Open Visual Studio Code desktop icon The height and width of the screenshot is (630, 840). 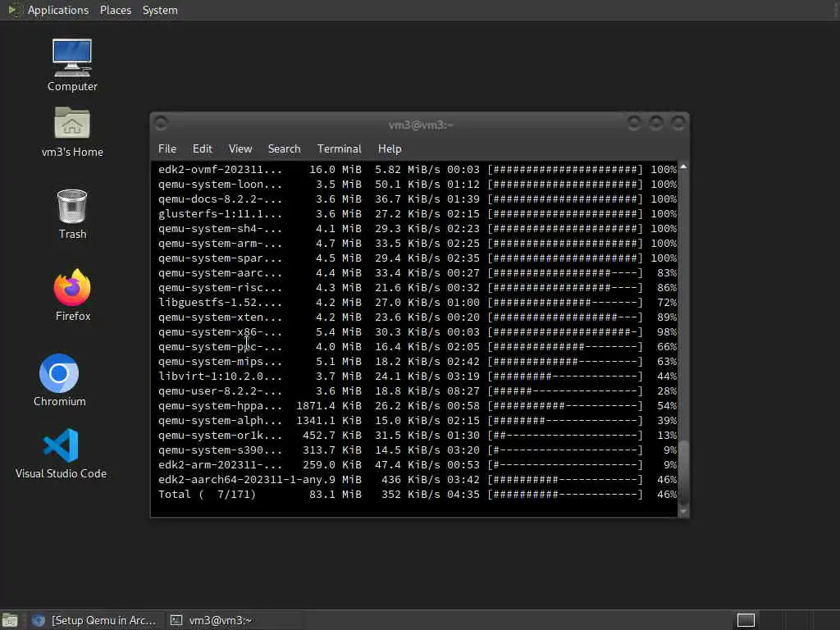pyautogui.click(x=61, y=453)
